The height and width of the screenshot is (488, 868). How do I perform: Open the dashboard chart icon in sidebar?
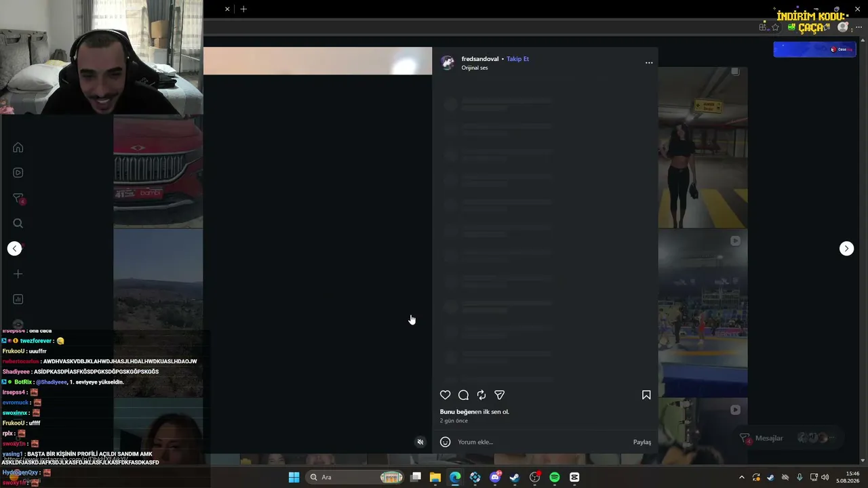[x=18, y=300]
